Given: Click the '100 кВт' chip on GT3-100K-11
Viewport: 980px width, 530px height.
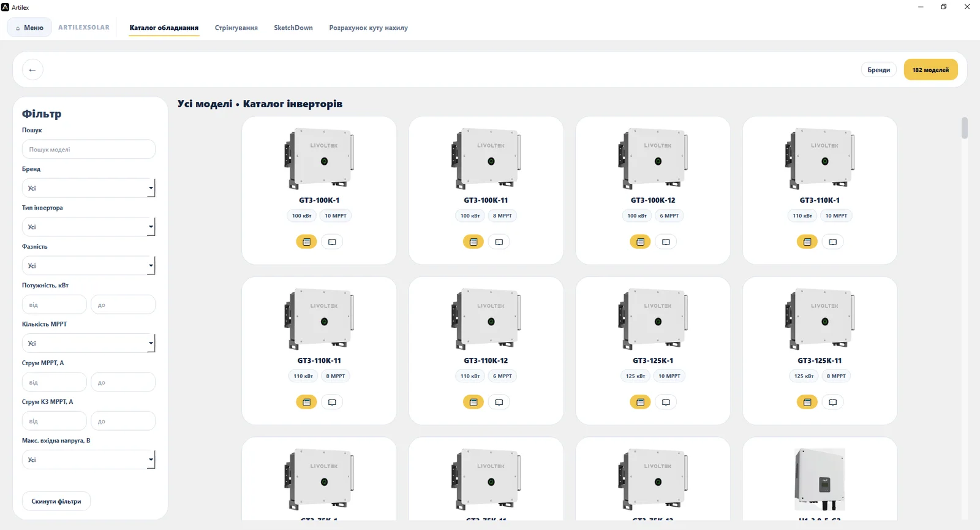Looking at the screenshot, I should [x=470, y=216].
